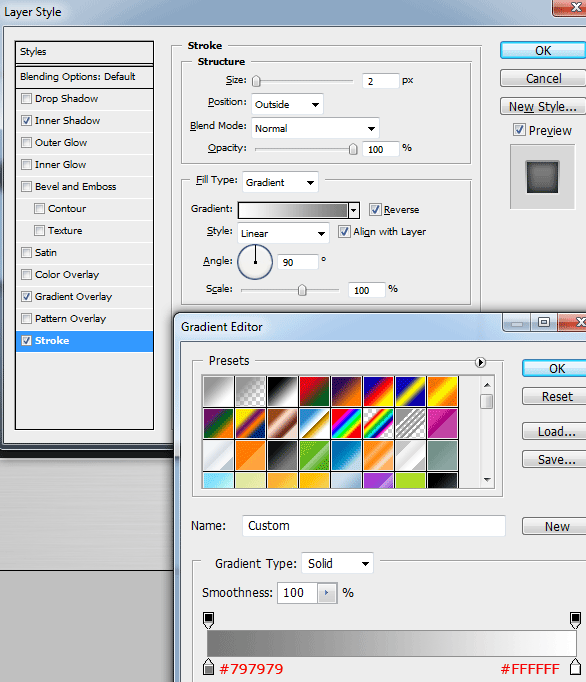Choose the blue, red, yellow gradient preset

(378, 391)
